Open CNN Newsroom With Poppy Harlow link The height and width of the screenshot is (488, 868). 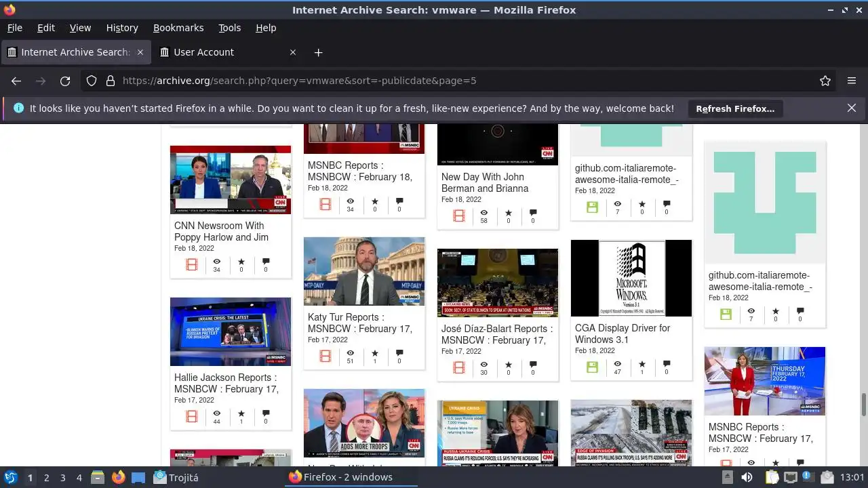click(x=221, y=231)
